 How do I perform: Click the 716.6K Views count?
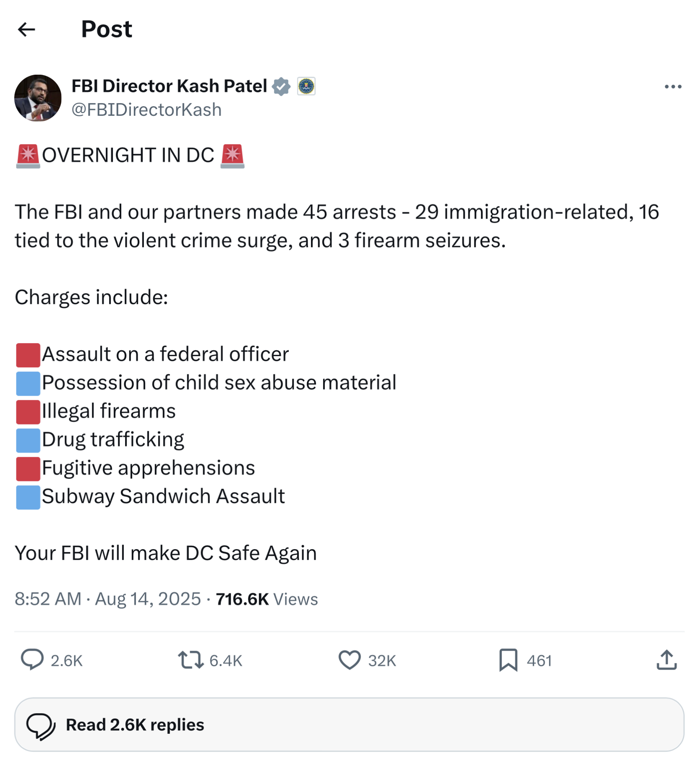267,599
